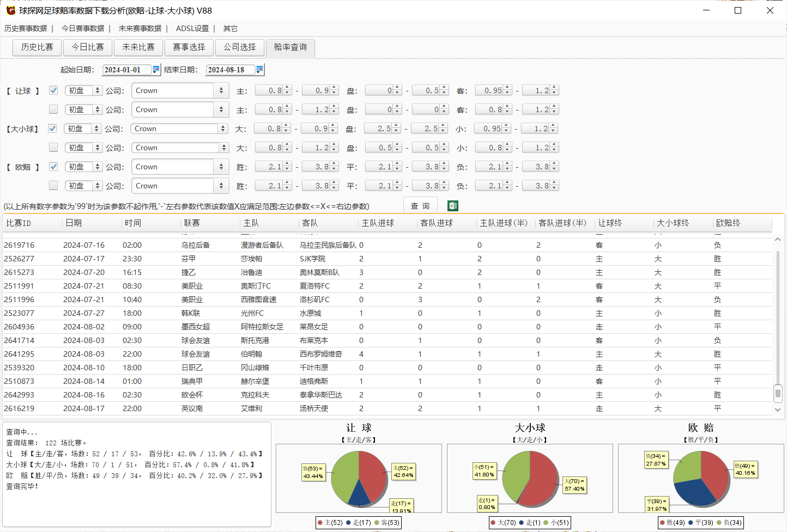Viewport: 787px width, 532px height.
Task: Click the 伯明翰 home team cell
Action: click(x=251, y=354)
